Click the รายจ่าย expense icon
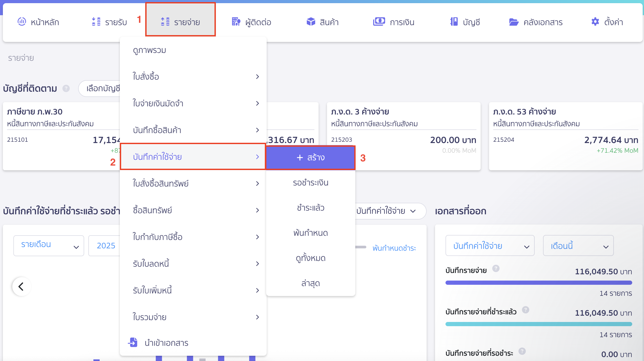 coord(165,21)
